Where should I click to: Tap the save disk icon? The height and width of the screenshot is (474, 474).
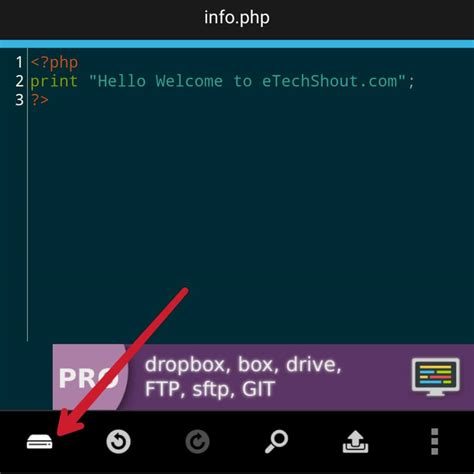coord(39,442)
